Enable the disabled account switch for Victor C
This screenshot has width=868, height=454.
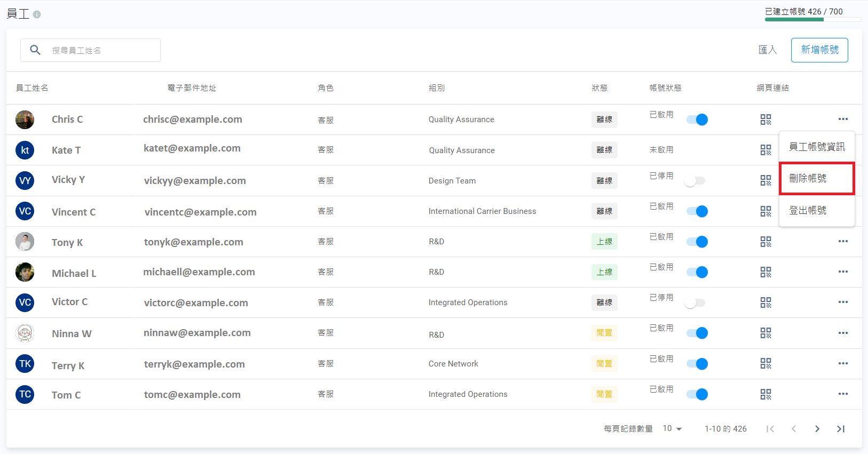click(695, 302)
